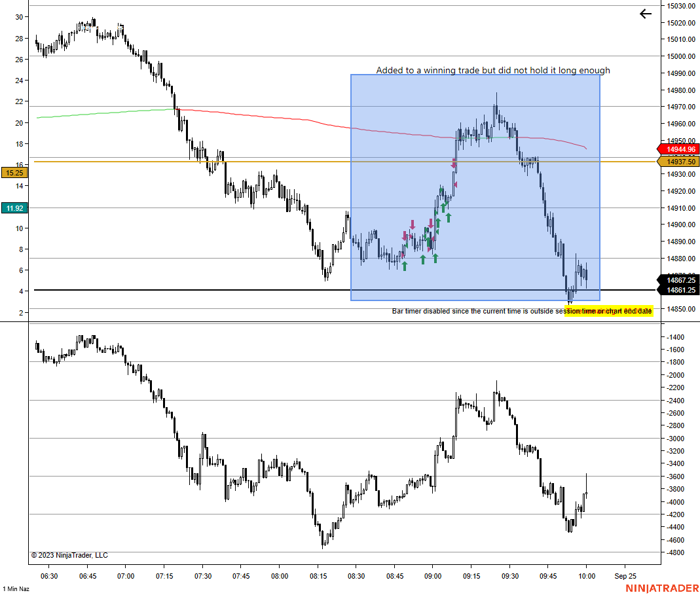Screen dimensions: 700x595
Task: Click the 08:30 time axis label
Action: [x=356, y=576]
